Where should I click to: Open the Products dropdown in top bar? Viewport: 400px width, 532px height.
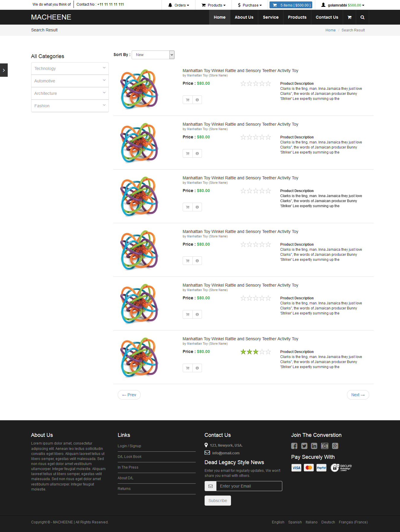213,5
